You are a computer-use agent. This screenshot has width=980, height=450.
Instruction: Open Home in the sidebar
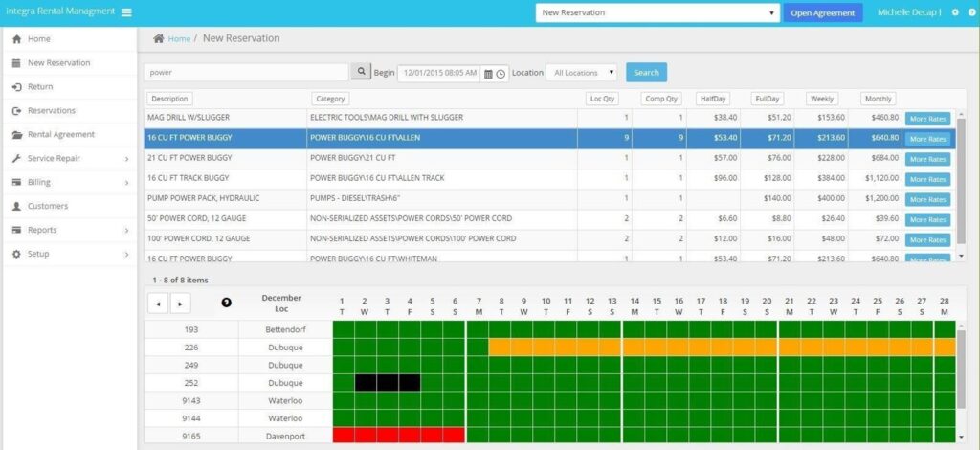38,38
